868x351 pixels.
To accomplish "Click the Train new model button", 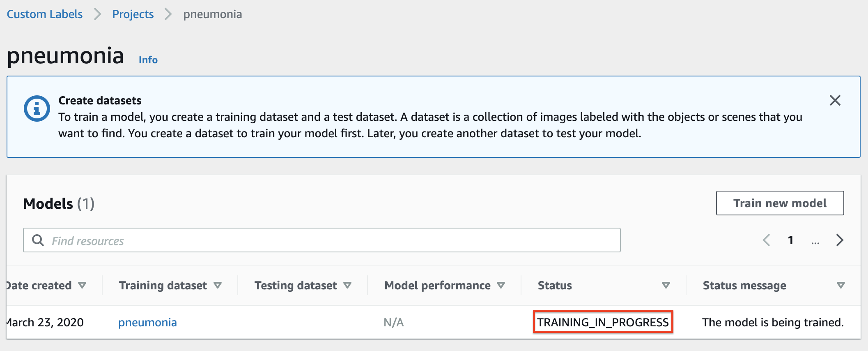I will [x=780, y=203].
